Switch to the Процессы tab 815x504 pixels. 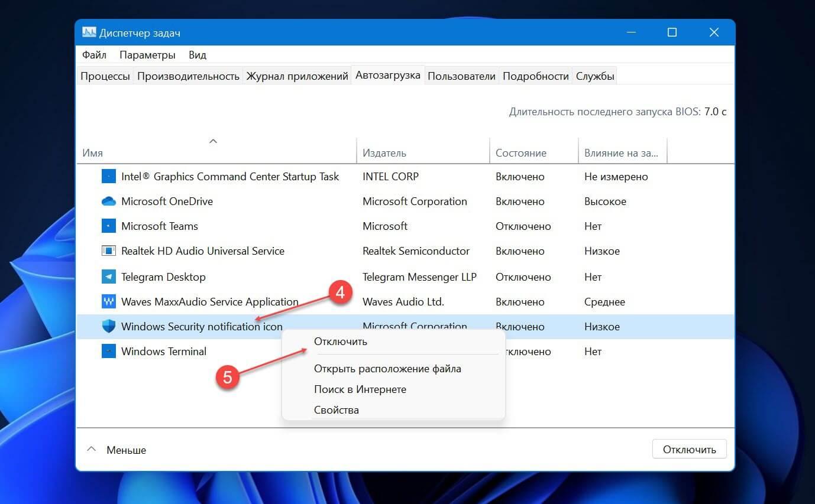pyautogui.click(x=105, y=76)
